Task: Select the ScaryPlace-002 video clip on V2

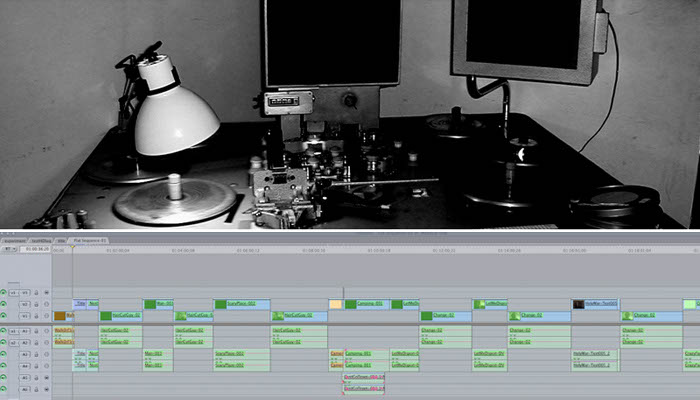Action: [x=242, y=304]
